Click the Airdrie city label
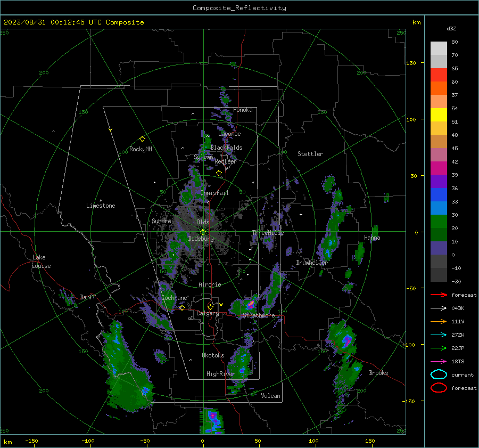This screenshot has width=479, height=448. tap(210, 284)
